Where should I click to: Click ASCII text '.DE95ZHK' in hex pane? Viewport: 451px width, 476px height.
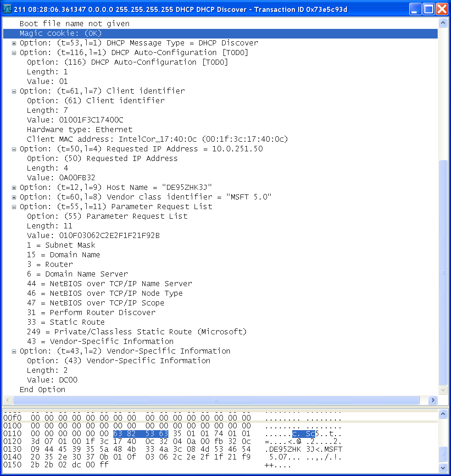click(x=283, y=449)
